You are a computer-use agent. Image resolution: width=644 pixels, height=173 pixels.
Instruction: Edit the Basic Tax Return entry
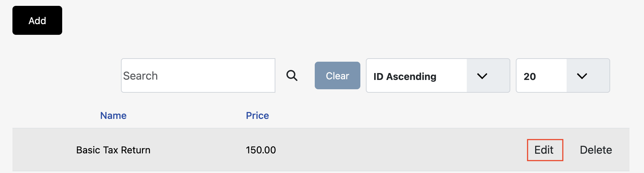pos(544,150)
